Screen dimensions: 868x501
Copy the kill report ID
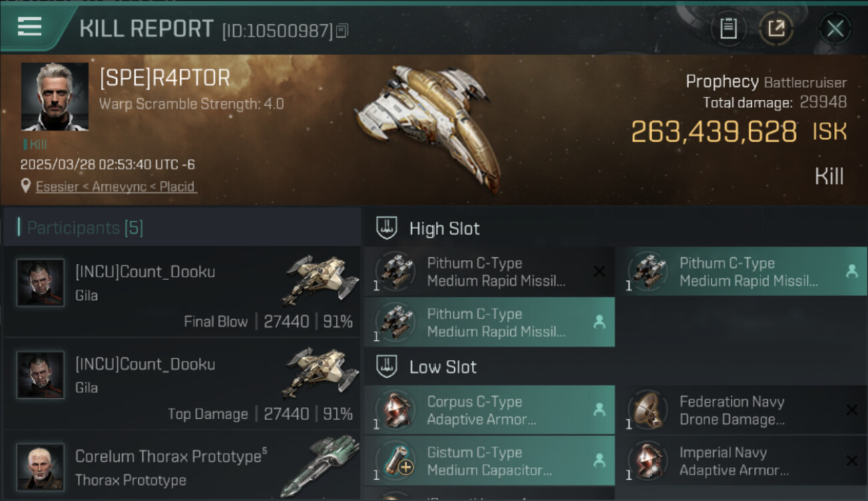(342, 31)
